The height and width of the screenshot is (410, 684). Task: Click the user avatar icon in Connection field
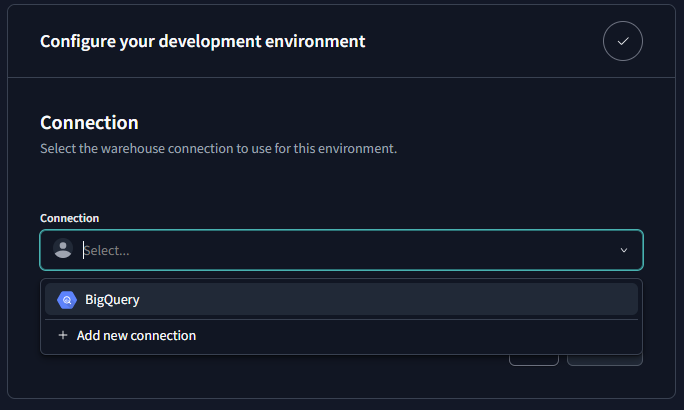tap(63, 250)
